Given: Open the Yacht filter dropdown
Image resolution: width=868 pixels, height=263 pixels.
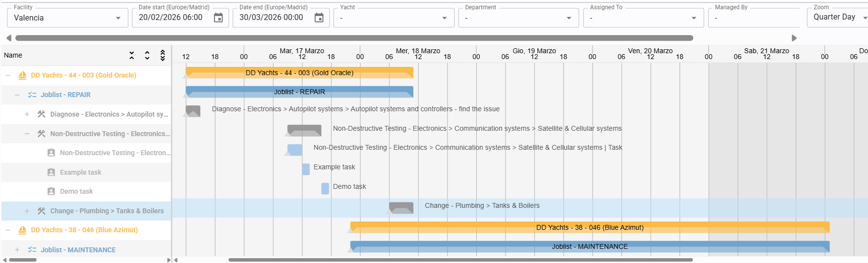Looking at the screenshot, I should 394,18.
